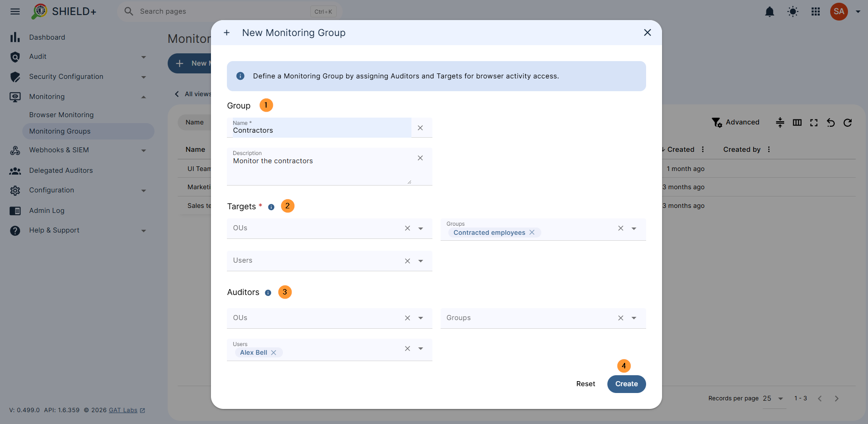Remove the Alex Bell chip
This screenshot has height=424, width=868.
pyautogui.click(x=273, y=352)
